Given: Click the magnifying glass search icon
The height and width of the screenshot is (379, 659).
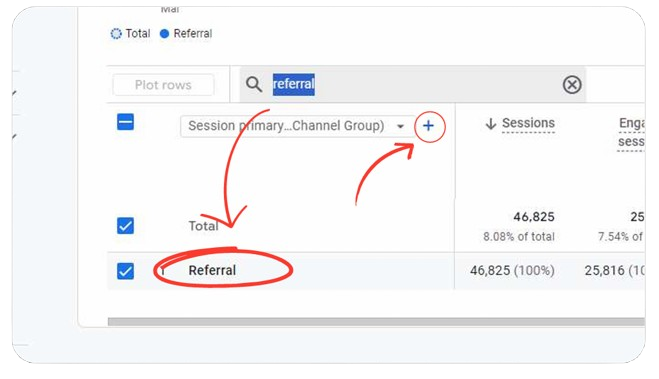Looking at the screenshot, I should (x=254, y=84).
